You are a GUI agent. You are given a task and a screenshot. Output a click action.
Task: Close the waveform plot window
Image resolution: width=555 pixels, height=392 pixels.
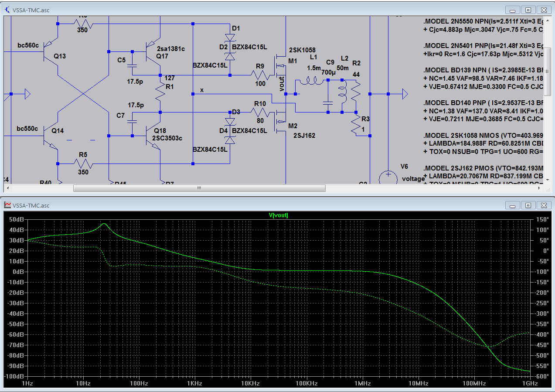click(544, 205)
